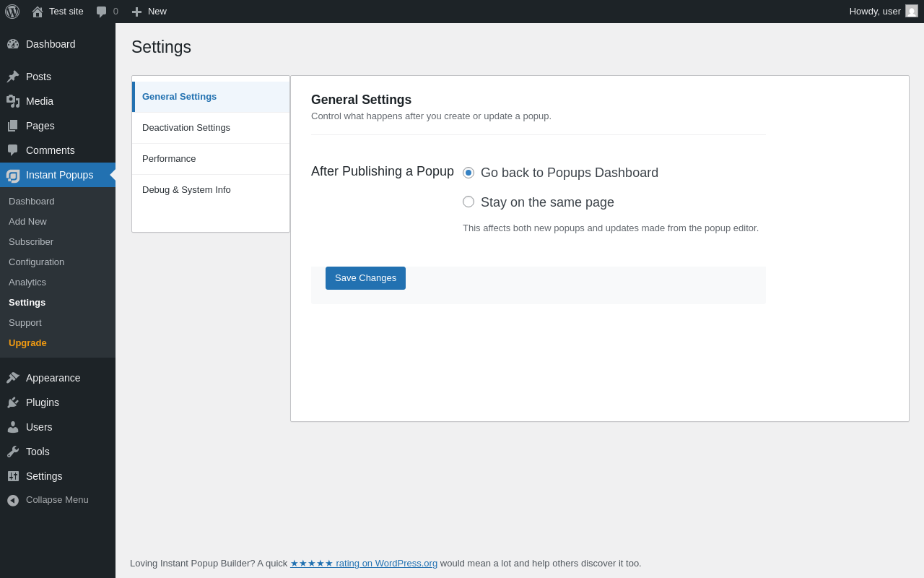Open the Performance settings tab
924x578 pixels.
pyautogui.click(x=169, y=159)
